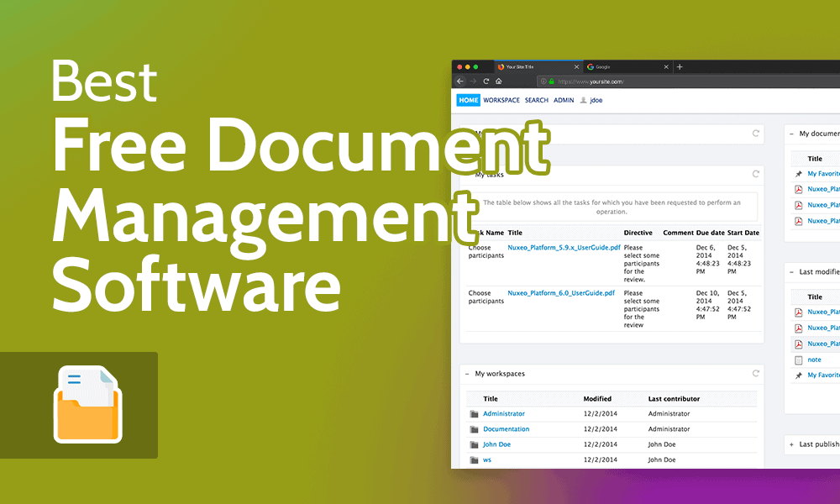Open the note document link
The image size is (840, 504).
(x=814, y=360)
